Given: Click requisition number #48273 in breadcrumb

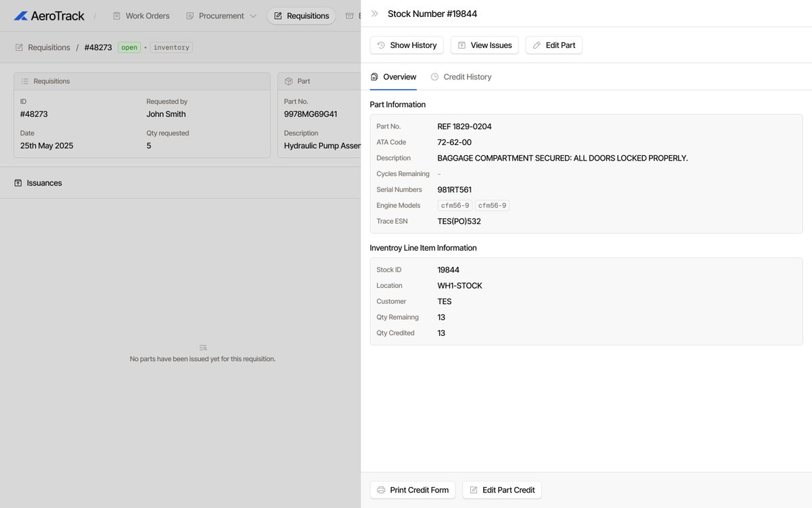Looking at the screenshot, I should (x=98, y=47).
